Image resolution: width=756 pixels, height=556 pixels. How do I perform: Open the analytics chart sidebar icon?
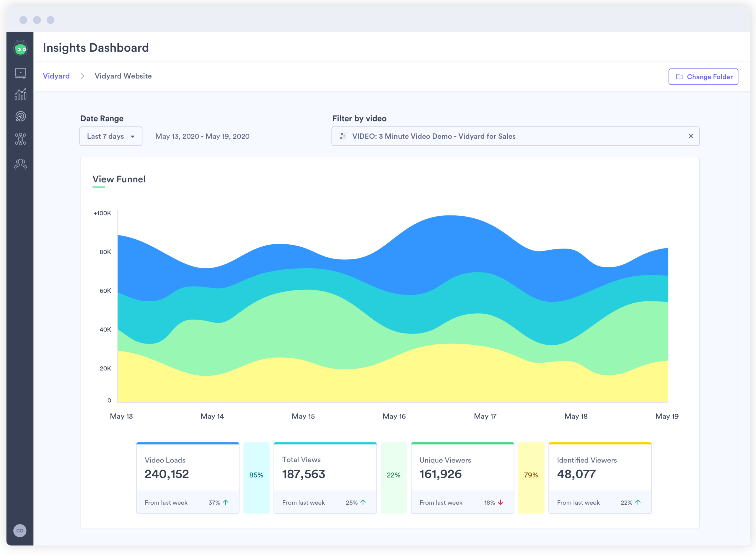point(21,94)
